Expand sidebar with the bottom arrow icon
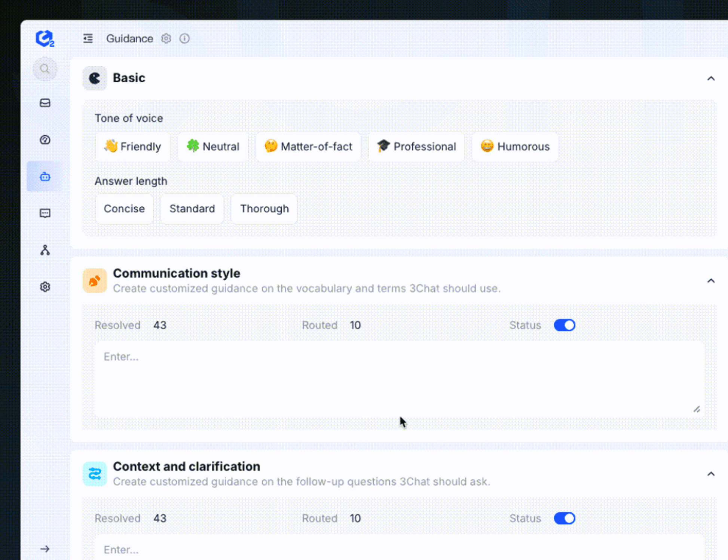728x560 pixels. point(45,549)
